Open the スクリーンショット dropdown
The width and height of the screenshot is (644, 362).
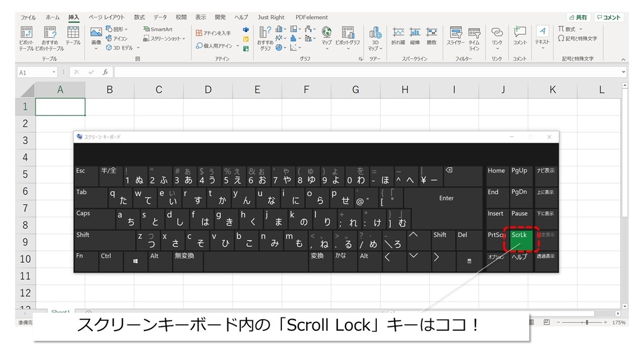coord(184,39)
